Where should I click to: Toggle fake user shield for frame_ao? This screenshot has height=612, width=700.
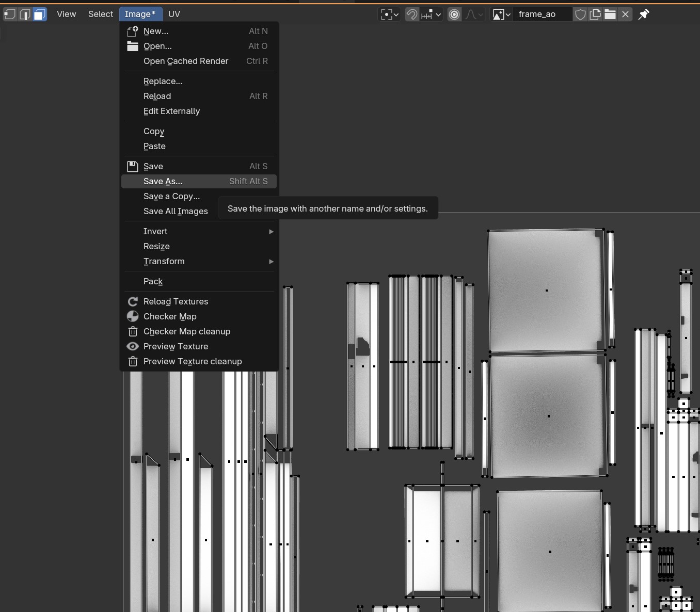pos(580,14)
